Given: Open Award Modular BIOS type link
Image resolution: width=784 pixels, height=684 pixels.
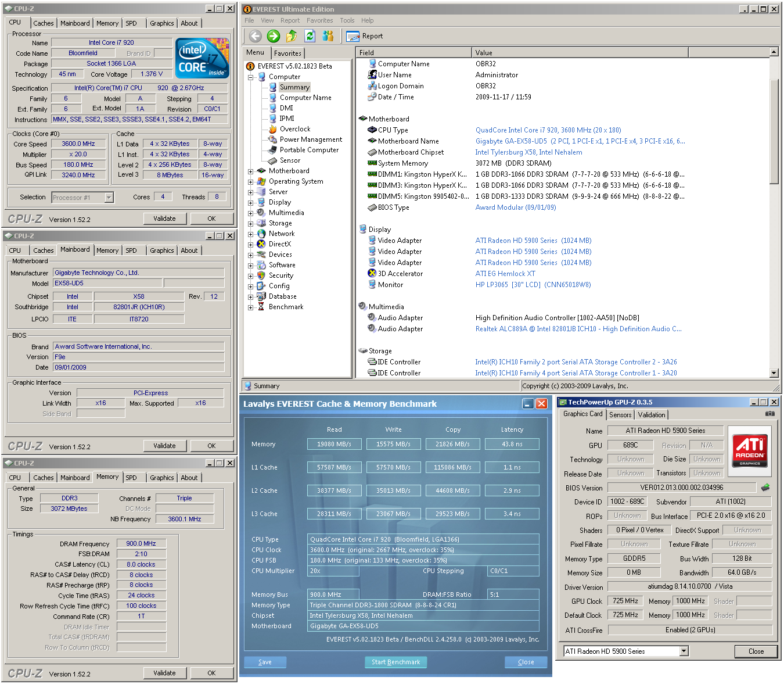Looking at the screenshot, I should coord(516,207).
